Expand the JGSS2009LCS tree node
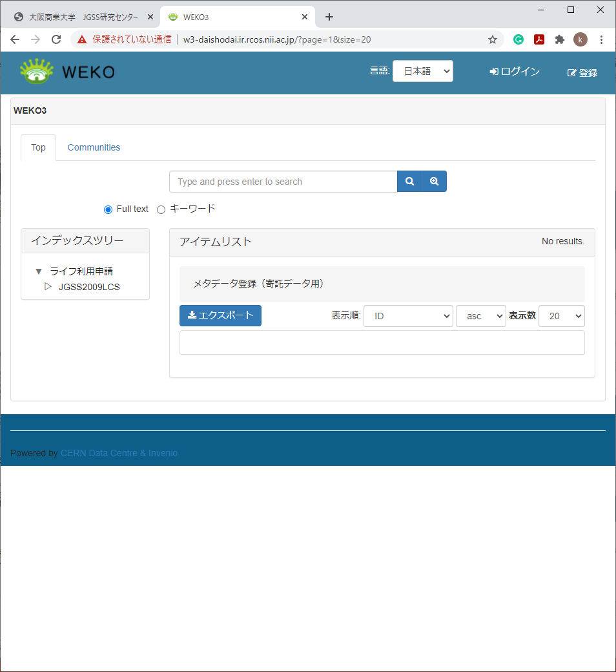Viewport: 616px width, 672px height. (48, 286)
